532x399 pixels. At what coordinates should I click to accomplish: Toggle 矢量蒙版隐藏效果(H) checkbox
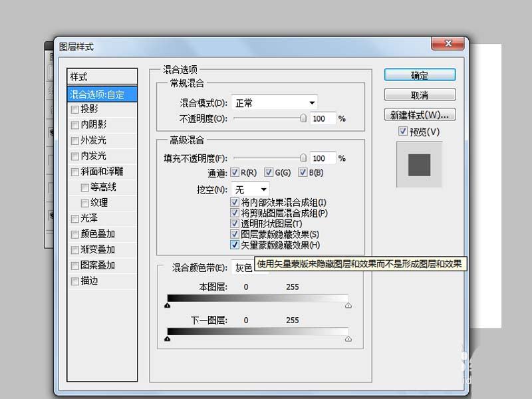pos(235,245)
